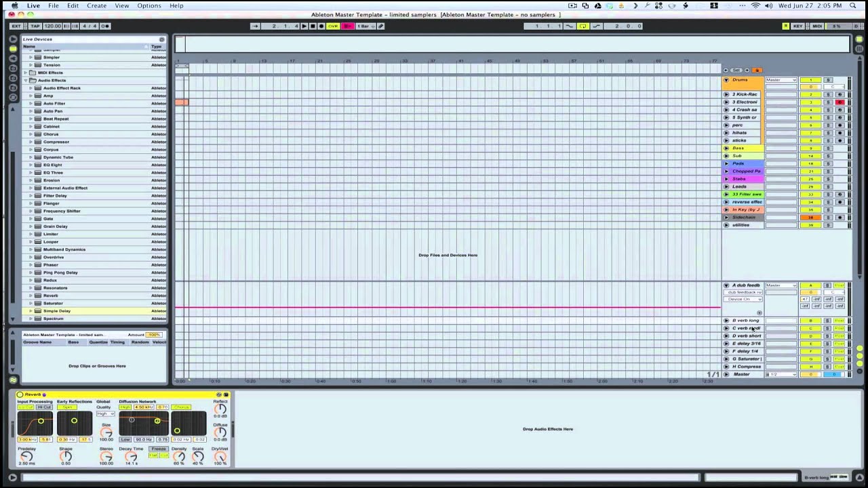Click the H Compress return track

point(747,367)
